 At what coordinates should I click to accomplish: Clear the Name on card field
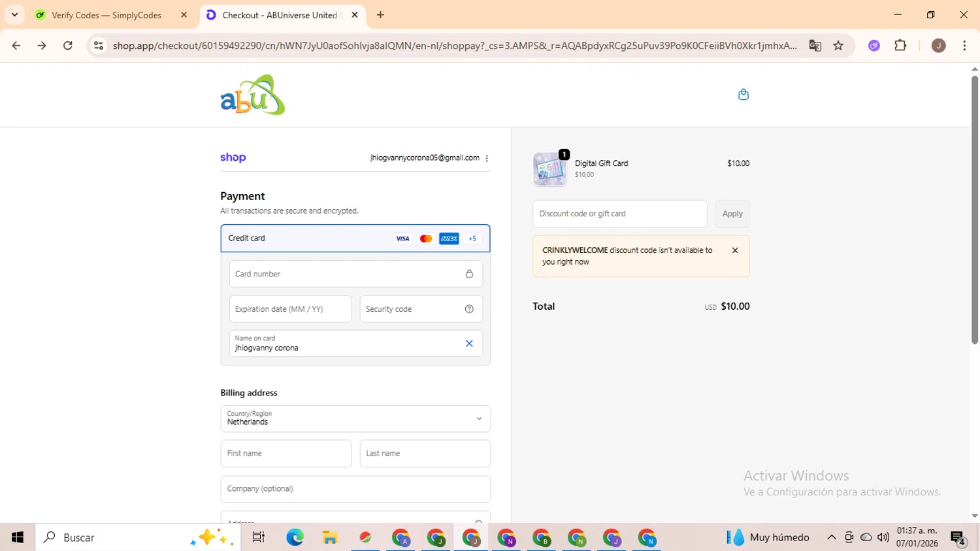pyautogui.click(x=469, y=344)
